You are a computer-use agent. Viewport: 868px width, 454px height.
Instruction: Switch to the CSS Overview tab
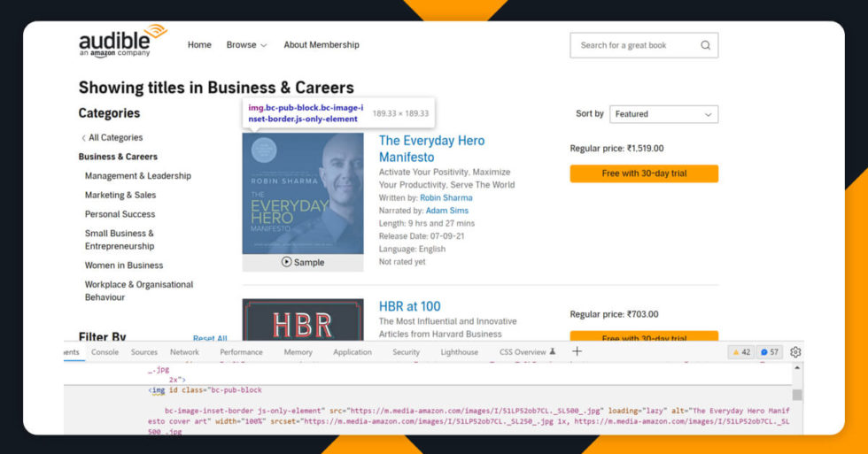click(x=526, y=352)
